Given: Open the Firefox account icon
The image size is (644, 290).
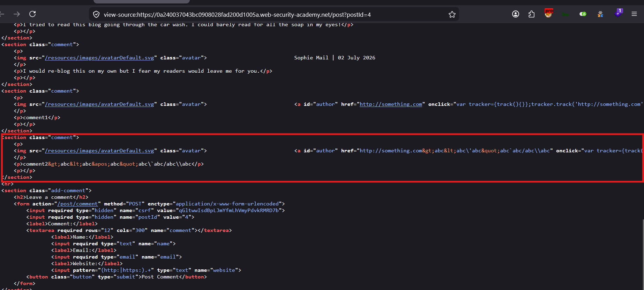Looking at the screenshot, I should [516, 14].
